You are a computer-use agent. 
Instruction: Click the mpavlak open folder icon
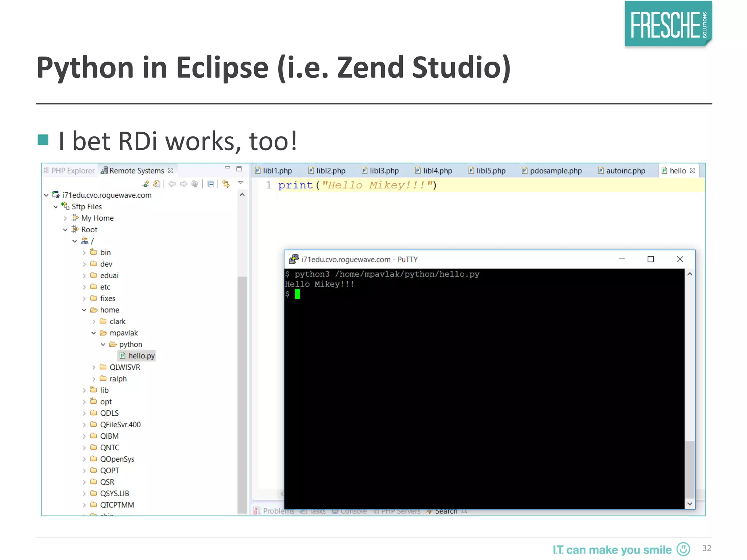[x=104, y=333]
